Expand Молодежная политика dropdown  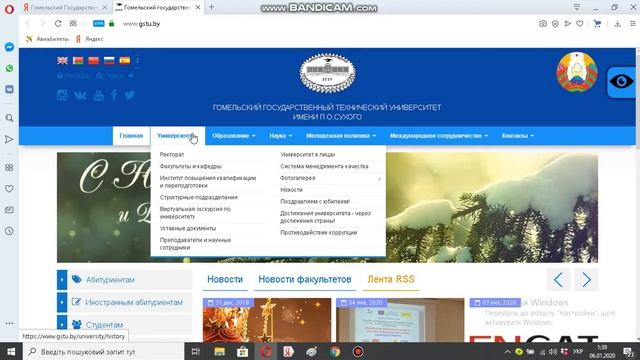(x=341, y=136)
